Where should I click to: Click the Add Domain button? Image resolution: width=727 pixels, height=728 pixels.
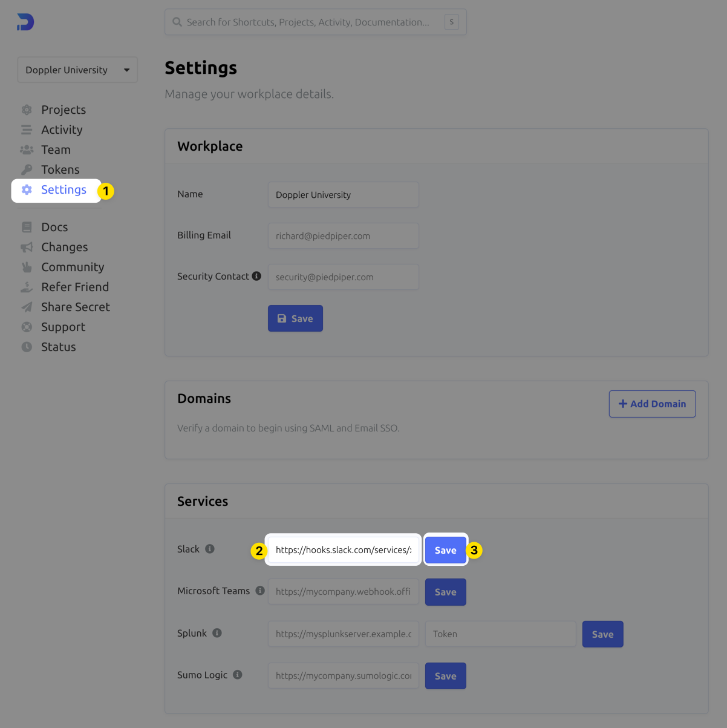coord(652,404)
